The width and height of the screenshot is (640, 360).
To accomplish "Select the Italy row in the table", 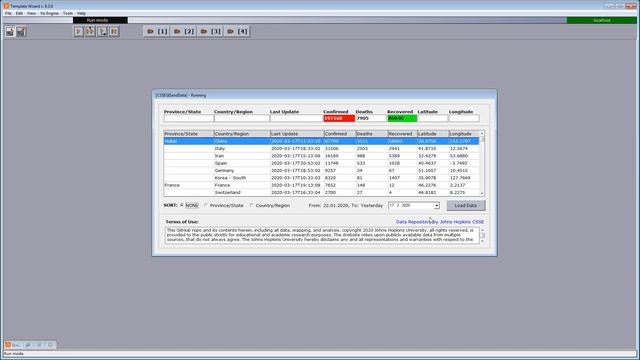I will (x=321, y=149).
